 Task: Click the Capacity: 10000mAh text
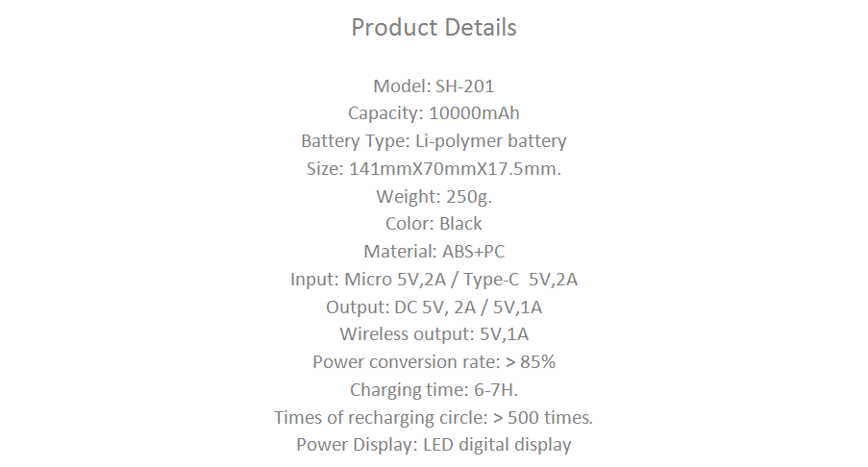pyautogui.click(x=434, y=113)
